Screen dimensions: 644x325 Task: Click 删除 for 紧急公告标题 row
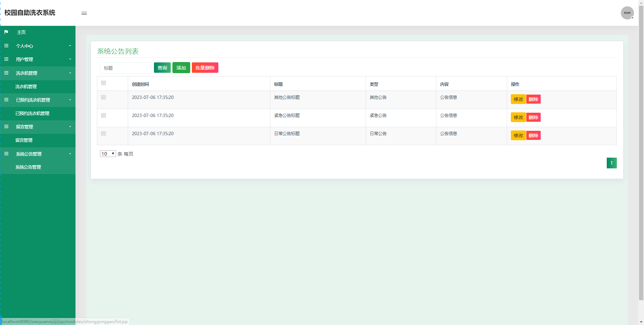tap(533, 117)
